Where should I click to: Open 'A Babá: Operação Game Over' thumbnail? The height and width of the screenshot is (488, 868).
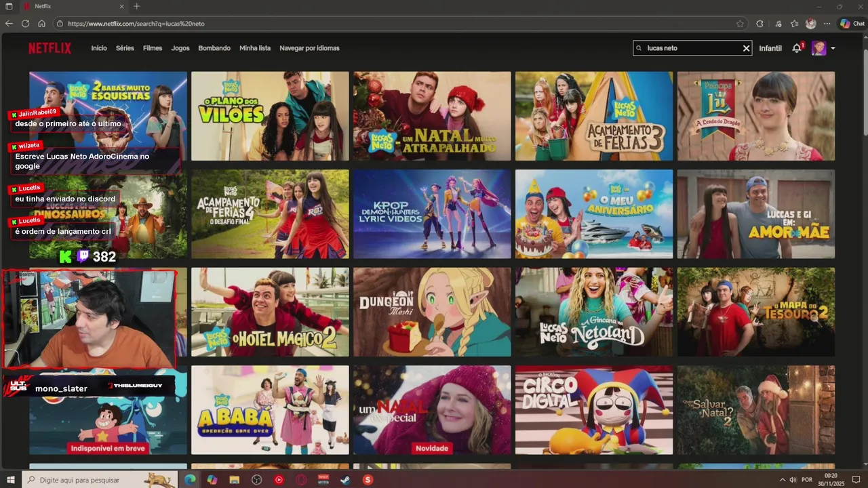point(270,410)
